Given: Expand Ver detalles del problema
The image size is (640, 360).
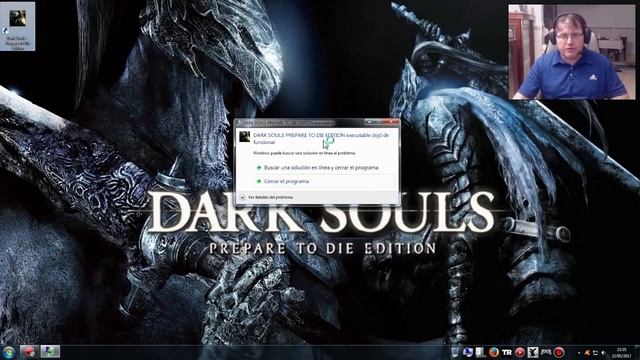Looking at the screenshot, I should (266, 197).
